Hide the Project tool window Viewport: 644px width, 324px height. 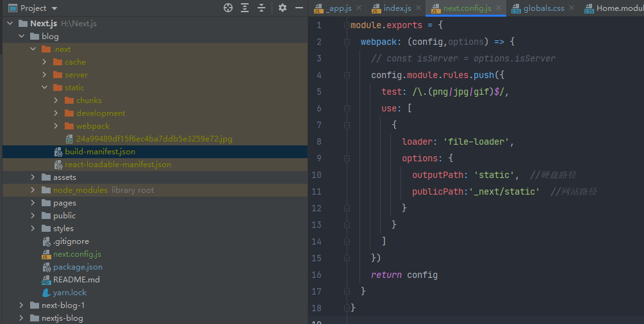[299, 8]
